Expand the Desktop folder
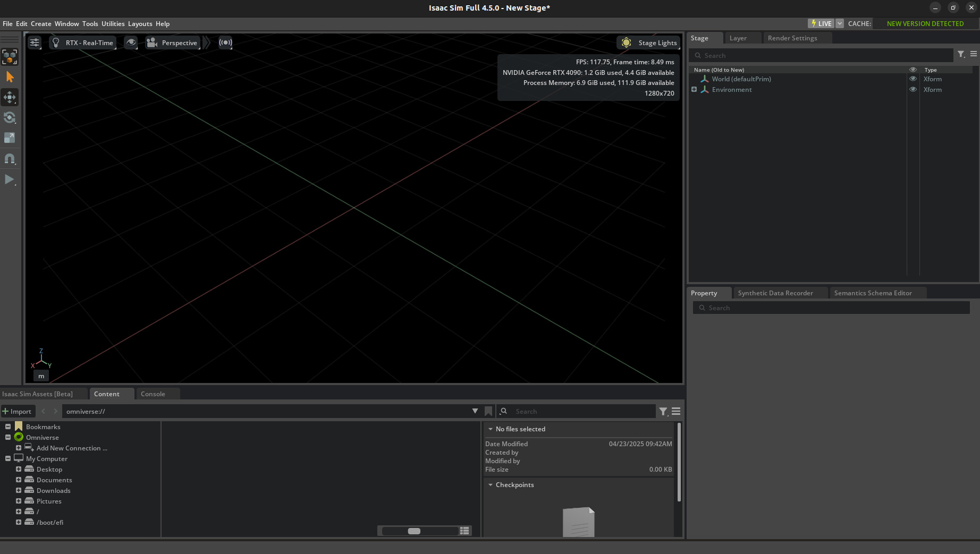 pyautogui.click(x=19, y=469)
